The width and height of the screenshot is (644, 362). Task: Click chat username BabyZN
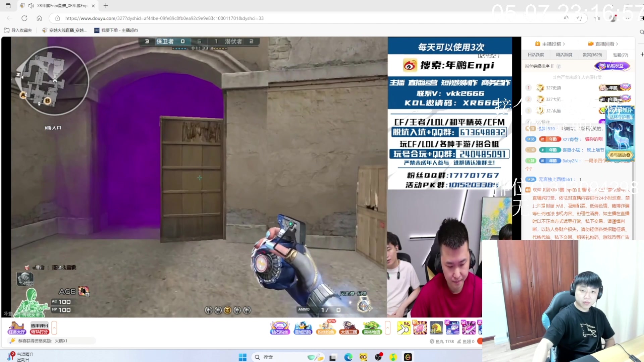pyautogui.click(x=570, y=161)
